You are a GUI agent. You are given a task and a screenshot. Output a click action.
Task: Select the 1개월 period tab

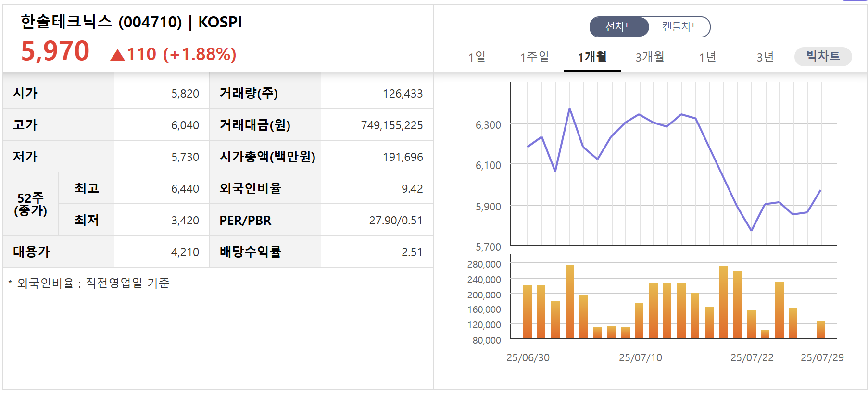(592, 57)
